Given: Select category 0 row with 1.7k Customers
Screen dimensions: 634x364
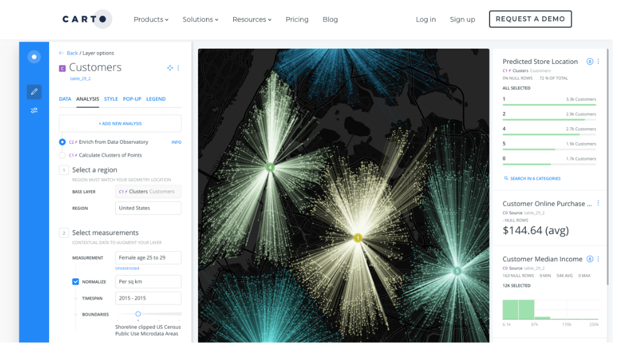Looking at the screenshot, I should (549, 161).
